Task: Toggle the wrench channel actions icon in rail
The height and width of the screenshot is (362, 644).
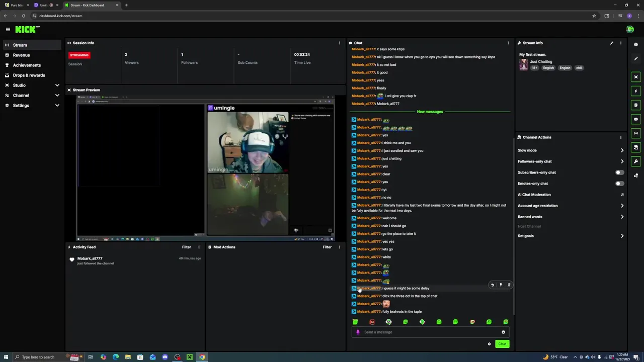Action: (x=636, y=161)
